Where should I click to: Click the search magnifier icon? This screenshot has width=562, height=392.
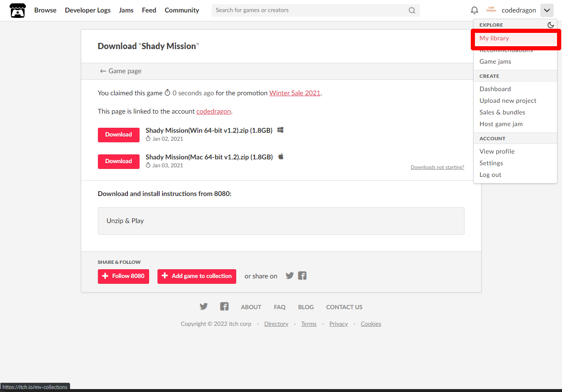[412, 10]
